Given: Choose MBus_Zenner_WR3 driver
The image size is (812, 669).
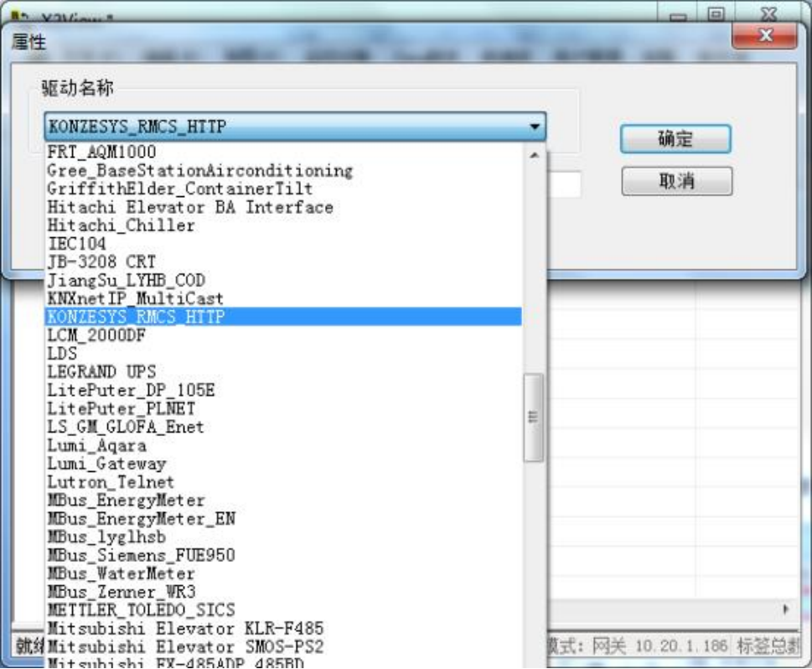Looking at the screenshot, I should pyautogui.click(x=282, y=592).
